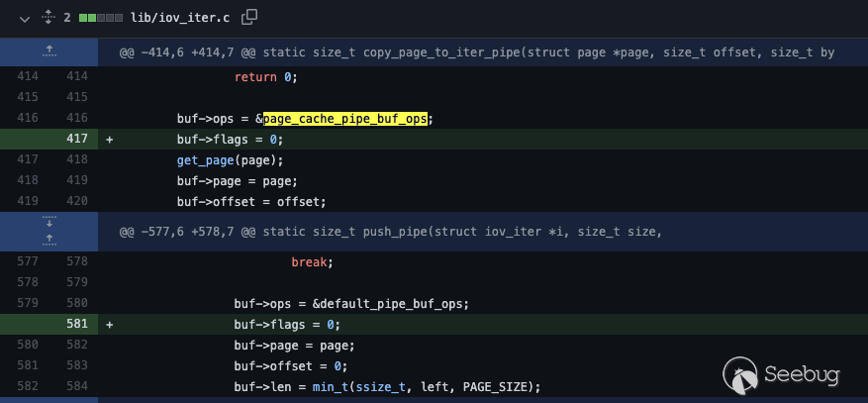The height and width of the screenshot is (403, 868).
Task: Click the 'buf->offset = 0;' line
Action: (x=291, y=366)
